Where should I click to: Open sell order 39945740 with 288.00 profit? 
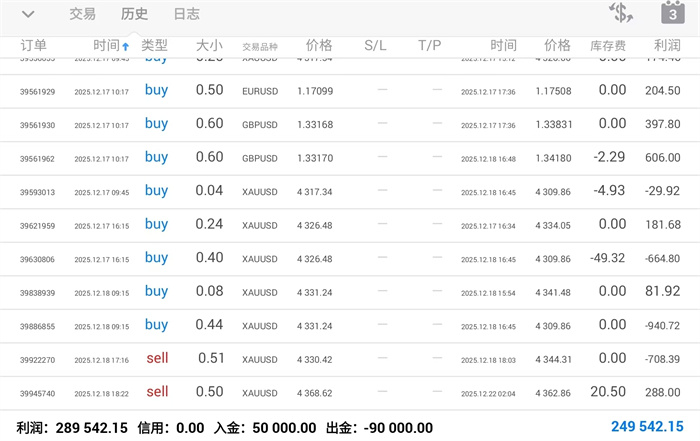[350, 393]
